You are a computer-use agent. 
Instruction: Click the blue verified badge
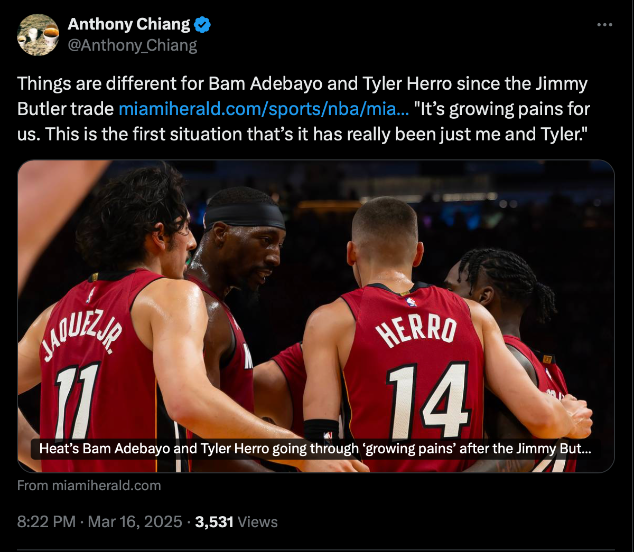[202, 25]
